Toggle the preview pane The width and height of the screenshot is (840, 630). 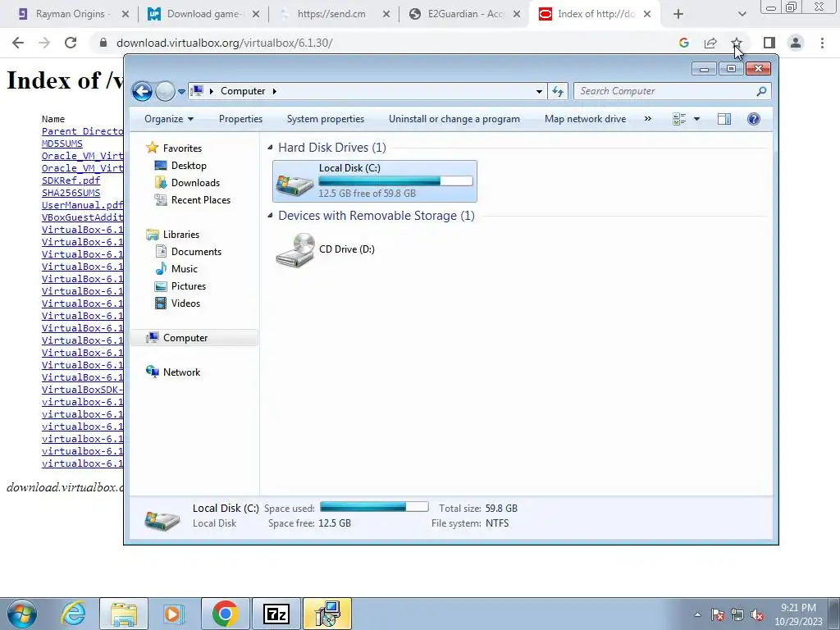click(724, 119)
